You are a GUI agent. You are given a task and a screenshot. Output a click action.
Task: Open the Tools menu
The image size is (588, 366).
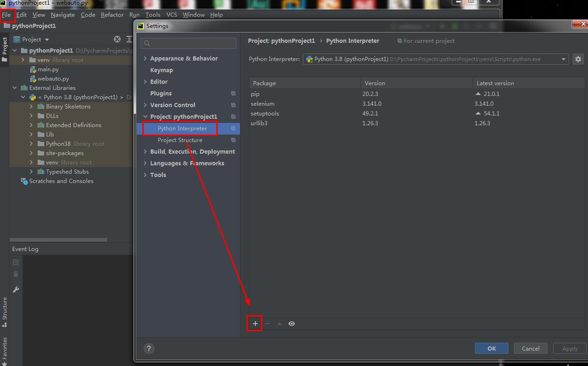(x=153, y=14)
